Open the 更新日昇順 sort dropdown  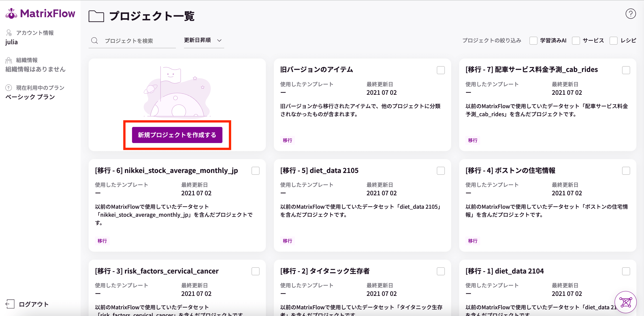click(x=204, y=40)
